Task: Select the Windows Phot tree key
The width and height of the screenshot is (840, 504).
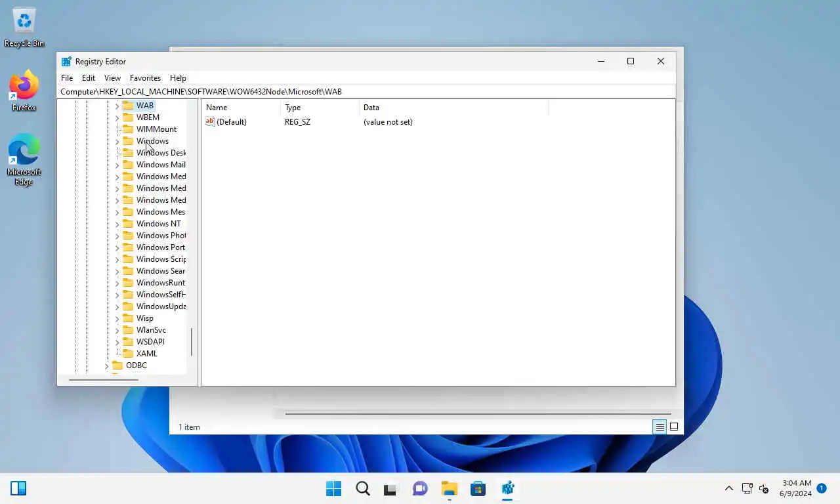Action: (161, 236)
